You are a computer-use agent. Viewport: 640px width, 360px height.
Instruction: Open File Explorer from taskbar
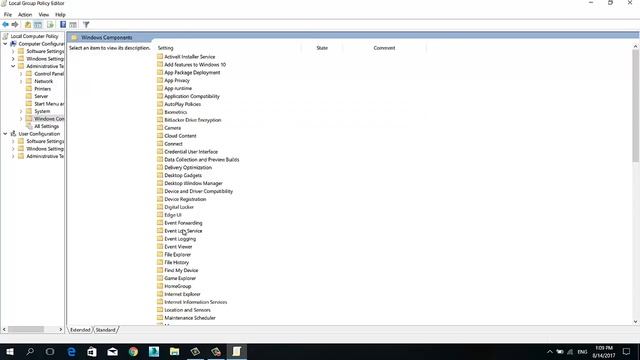[175, 351]
